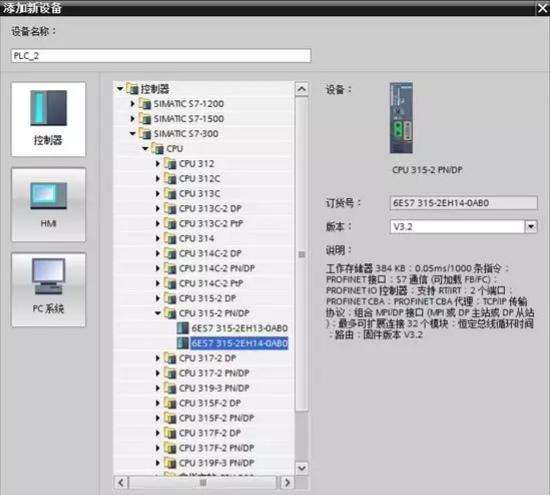Select the HMI device category button
550x495 pixels.
tap(48, 205)
